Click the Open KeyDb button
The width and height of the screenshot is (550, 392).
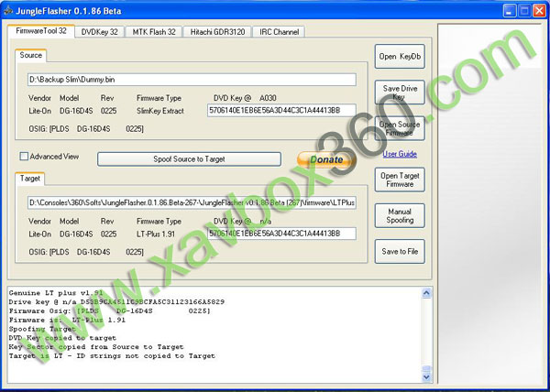(400, 57)
